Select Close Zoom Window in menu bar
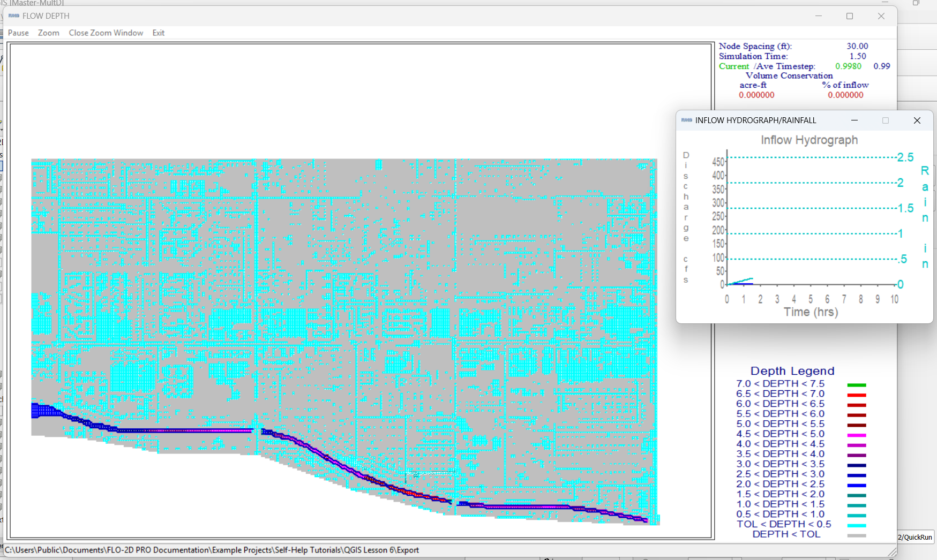 pyautogui.click(x=106, y=33)
